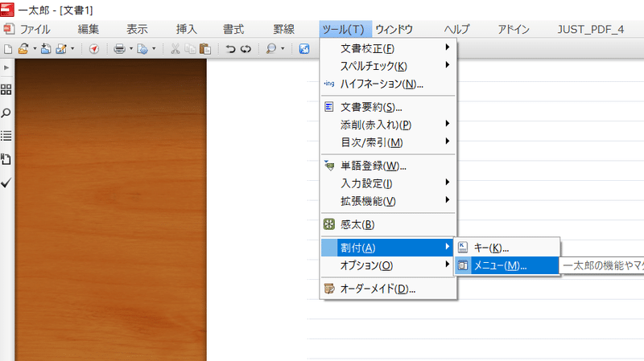Expand the Search magnifier dropdown arrow
This screenshot has height=361, width=644.
283,49
